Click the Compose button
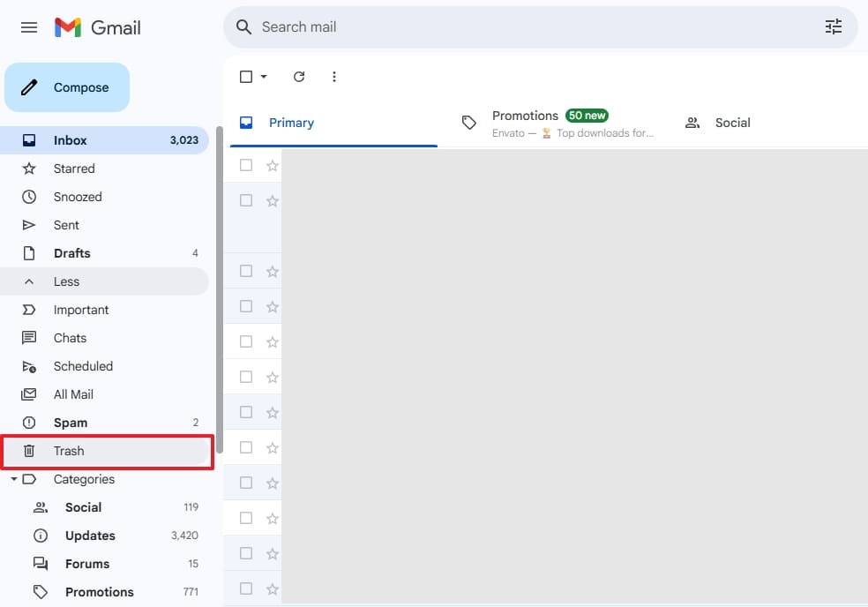 (67, 87)
